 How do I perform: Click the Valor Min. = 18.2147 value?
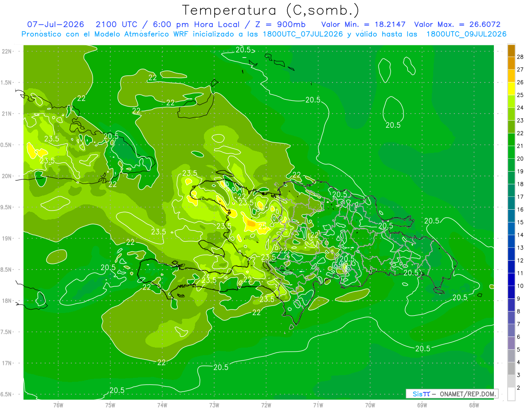(364, 24)
